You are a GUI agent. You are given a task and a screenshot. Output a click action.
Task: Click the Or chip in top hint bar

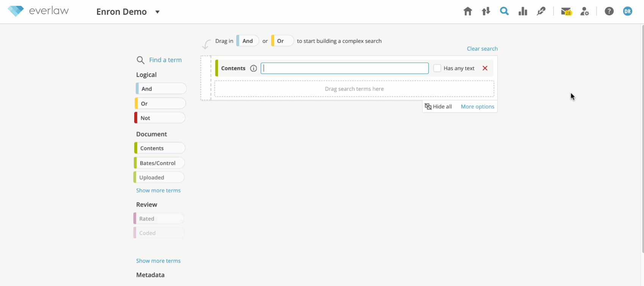click(x=282, y=41)
